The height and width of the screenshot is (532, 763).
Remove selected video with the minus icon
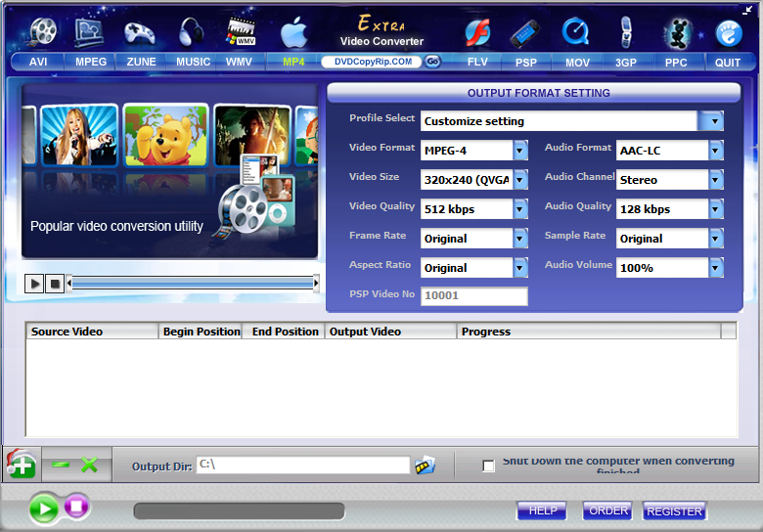pyautogui.click(x=61, y=465)
